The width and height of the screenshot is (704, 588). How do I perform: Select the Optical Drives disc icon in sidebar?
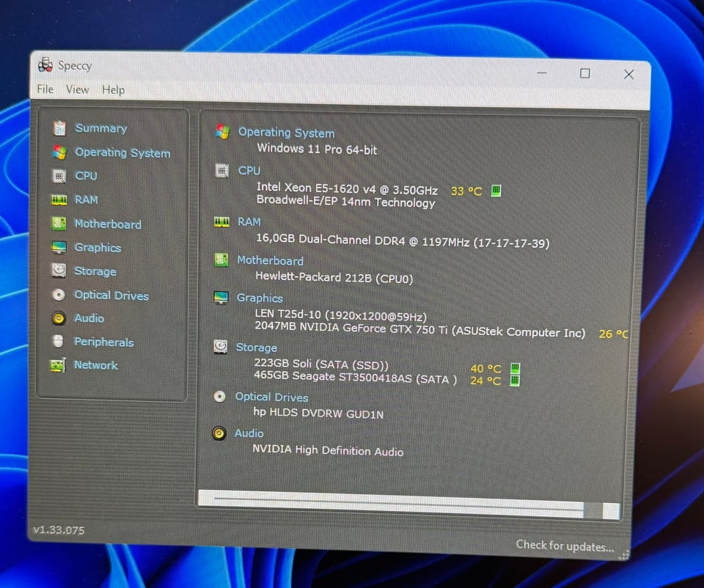tap(59, 295)
